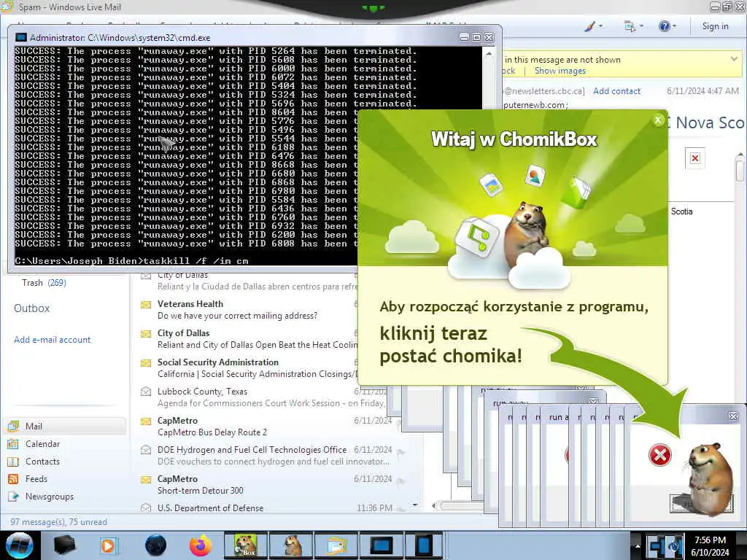Click Sign in in Live Mail

tap(715, 26)
